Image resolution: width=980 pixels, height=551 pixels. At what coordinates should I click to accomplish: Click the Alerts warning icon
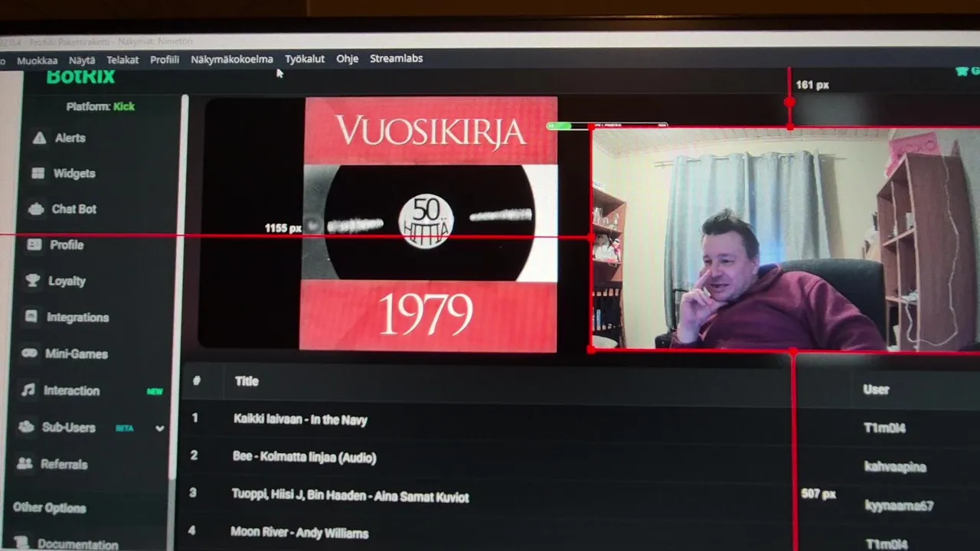tap(39, 138)
